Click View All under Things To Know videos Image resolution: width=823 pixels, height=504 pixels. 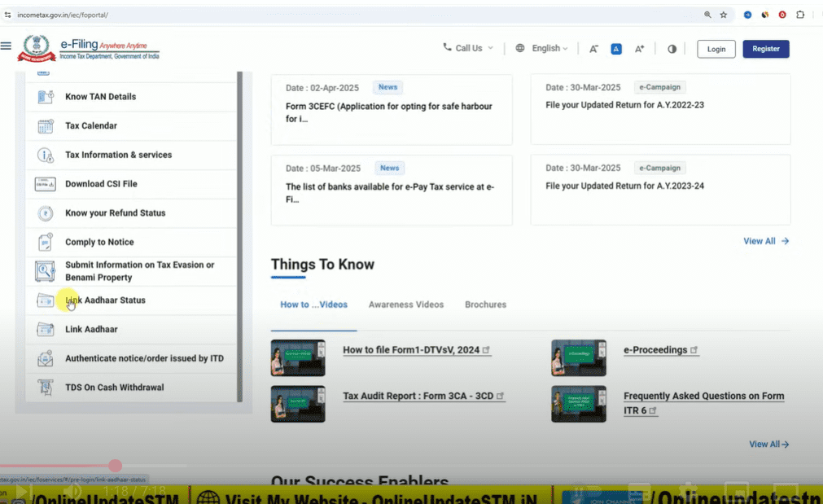point(769,444)
